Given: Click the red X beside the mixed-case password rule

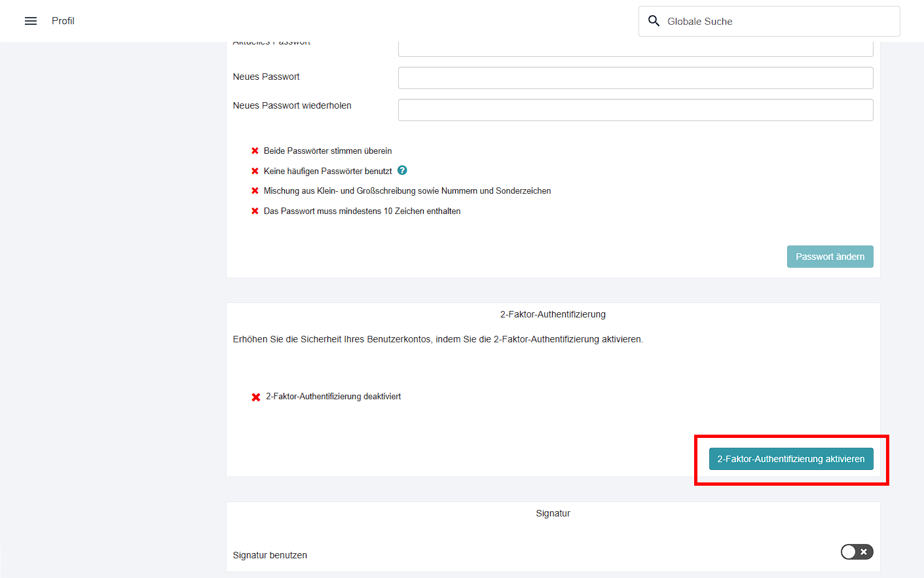Looking at the screenshot, I should point(255,190).
